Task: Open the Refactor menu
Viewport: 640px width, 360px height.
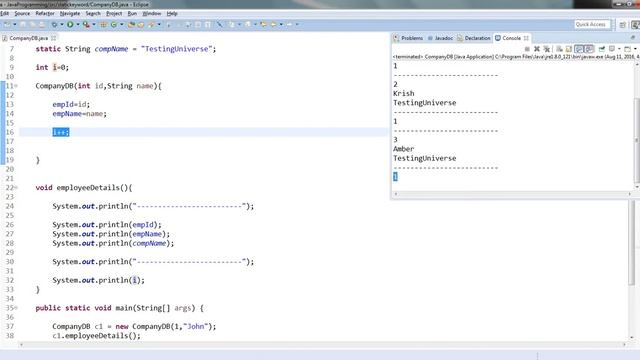Action: tap(45, 13)
